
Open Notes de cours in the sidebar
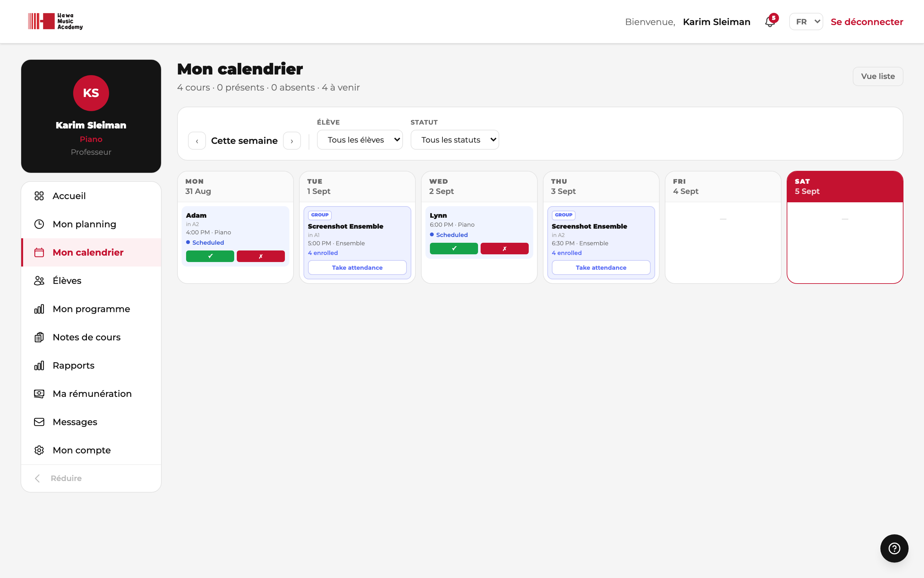[91, 337]
